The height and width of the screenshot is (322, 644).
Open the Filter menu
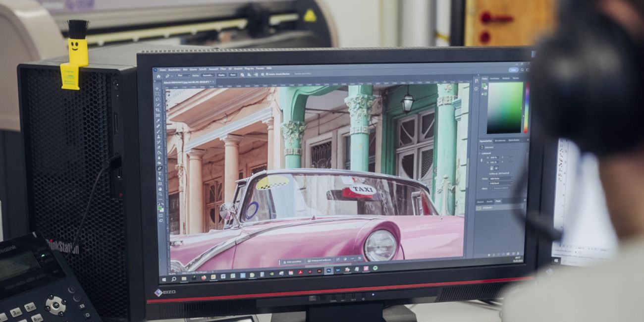point(223,68)
